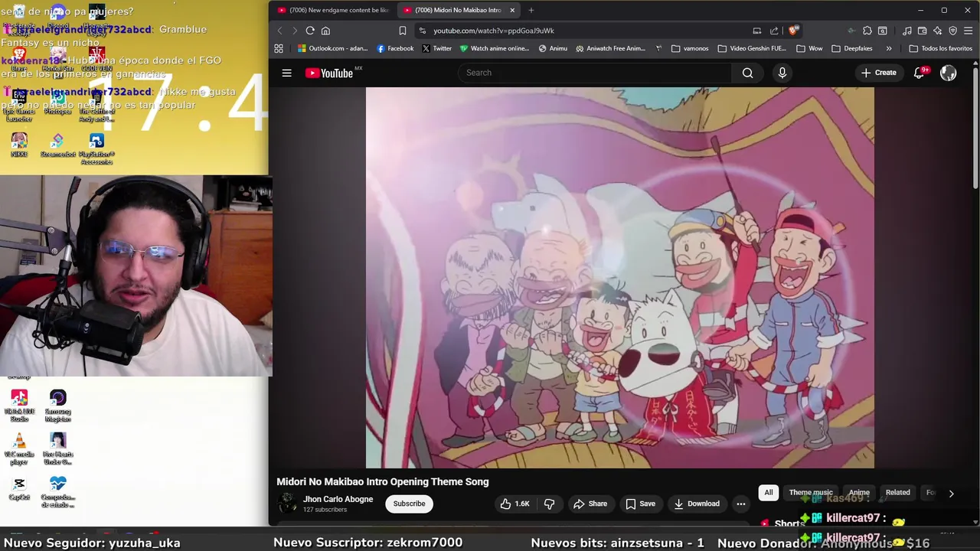Save the video to a playlist
Viewport: 980px width, 551px height.
(x=640, y=504)
